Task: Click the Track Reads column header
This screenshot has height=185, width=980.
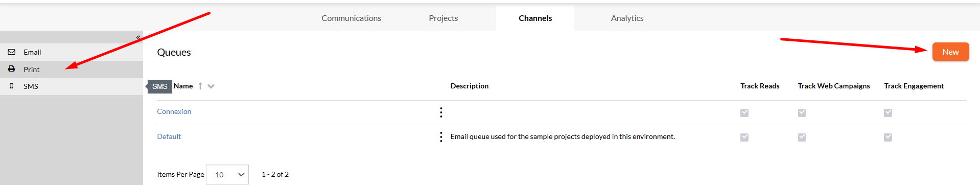Action: [760, 86]
